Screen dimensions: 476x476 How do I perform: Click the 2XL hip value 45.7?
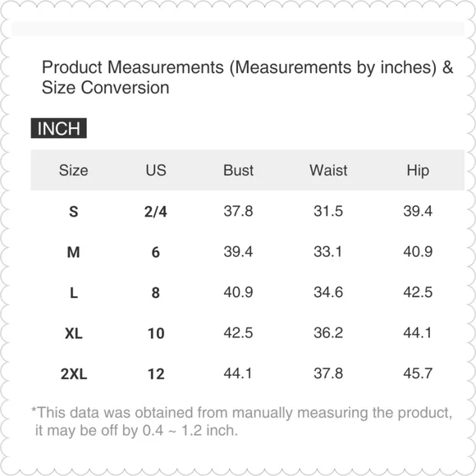coord(418,373)
